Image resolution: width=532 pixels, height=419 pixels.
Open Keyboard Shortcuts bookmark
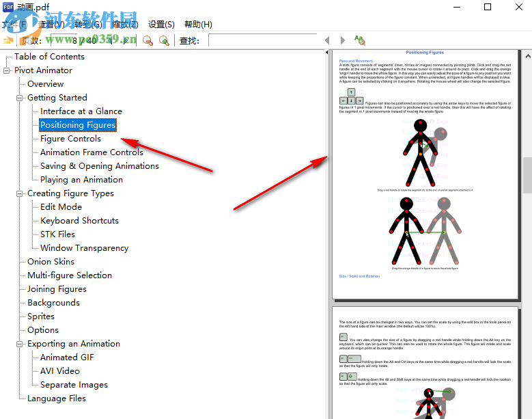[x=79, y=221]
